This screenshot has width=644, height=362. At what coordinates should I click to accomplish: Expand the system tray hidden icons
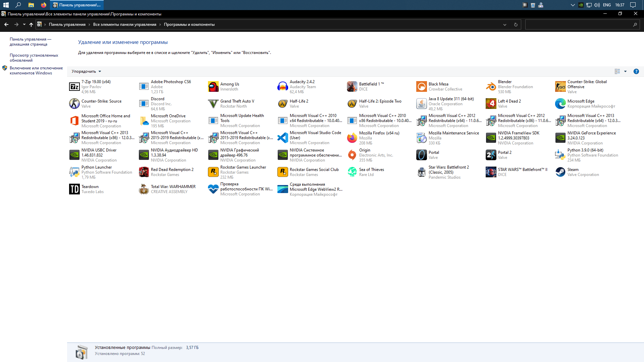573,5
